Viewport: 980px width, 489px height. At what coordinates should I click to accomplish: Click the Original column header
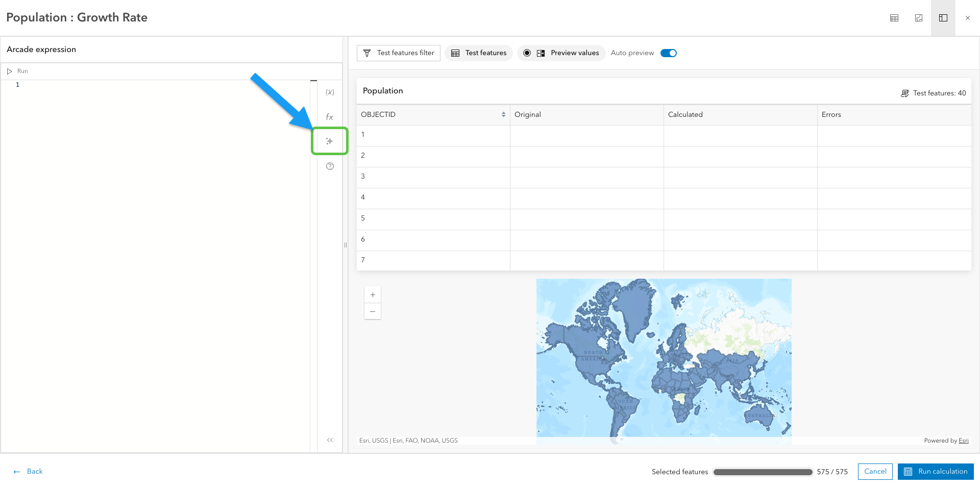pos(587,115)
